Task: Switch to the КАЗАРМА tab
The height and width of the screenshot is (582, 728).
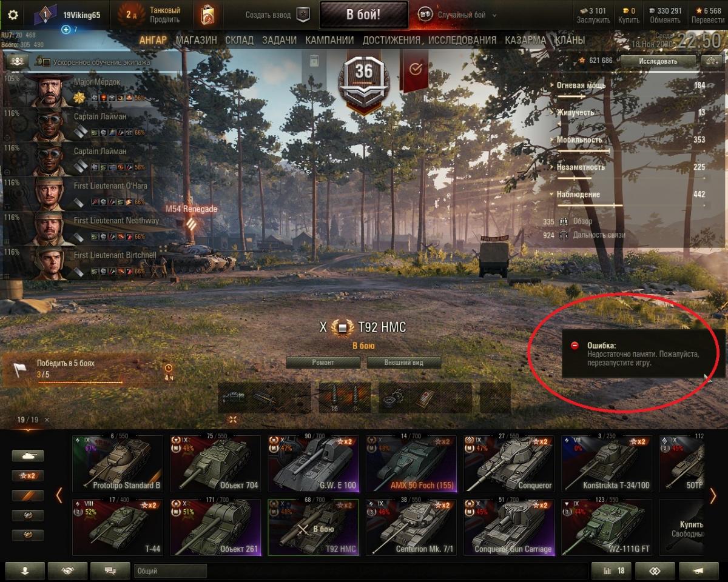Action: pyautogui.click(x=525, y=41)
